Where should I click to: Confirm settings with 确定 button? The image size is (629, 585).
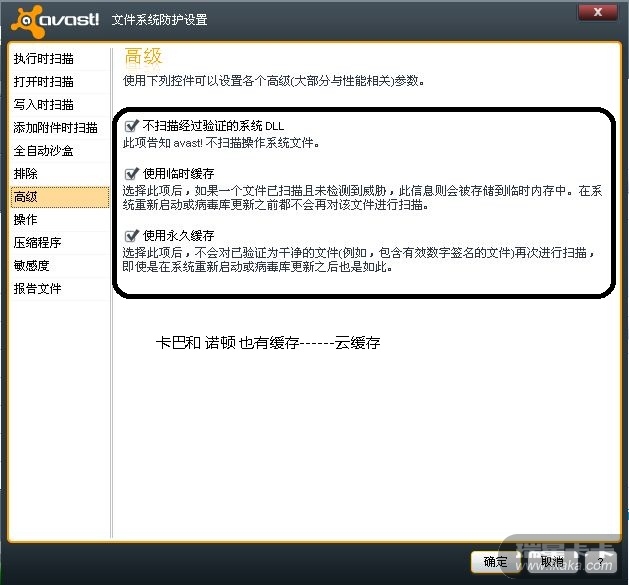coord(495,562)
